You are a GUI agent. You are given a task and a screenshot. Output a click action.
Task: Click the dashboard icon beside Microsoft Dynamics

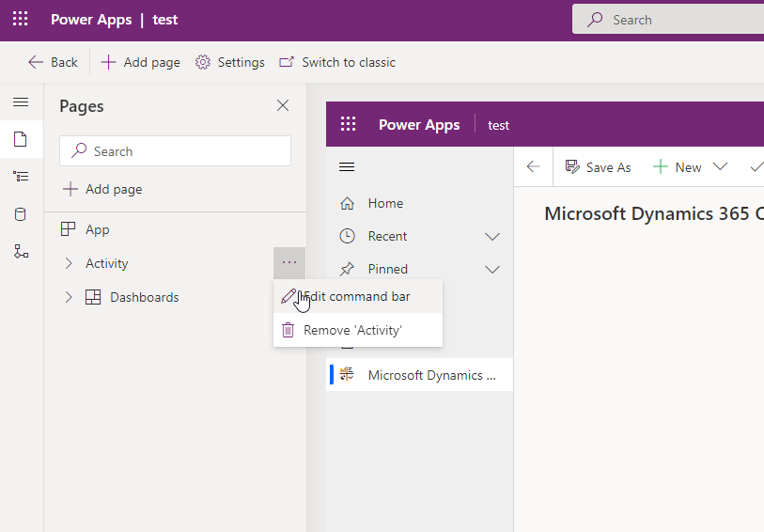click(347, 374)
